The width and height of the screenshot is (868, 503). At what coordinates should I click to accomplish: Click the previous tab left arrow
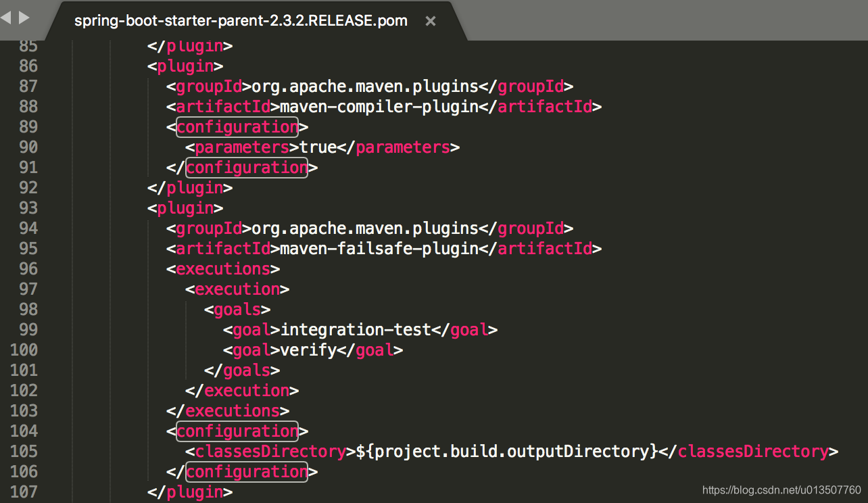click(x=6, y=18)
